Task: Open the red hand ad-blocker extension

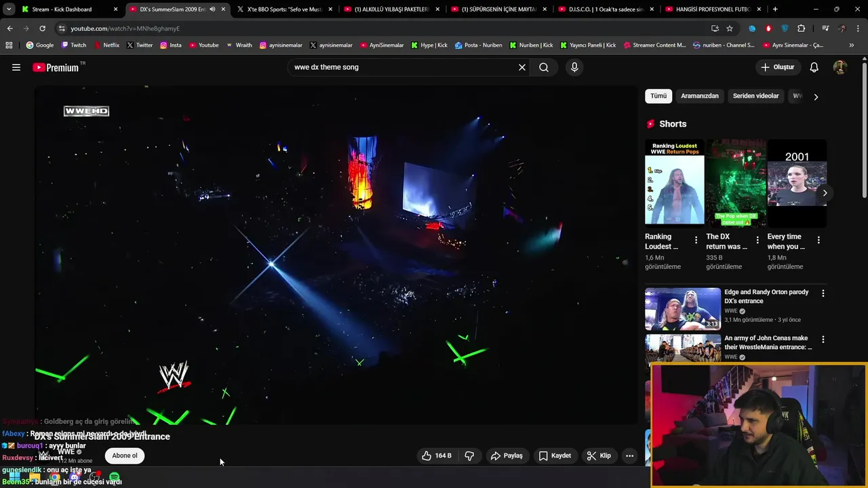Action: coord(768,28)
